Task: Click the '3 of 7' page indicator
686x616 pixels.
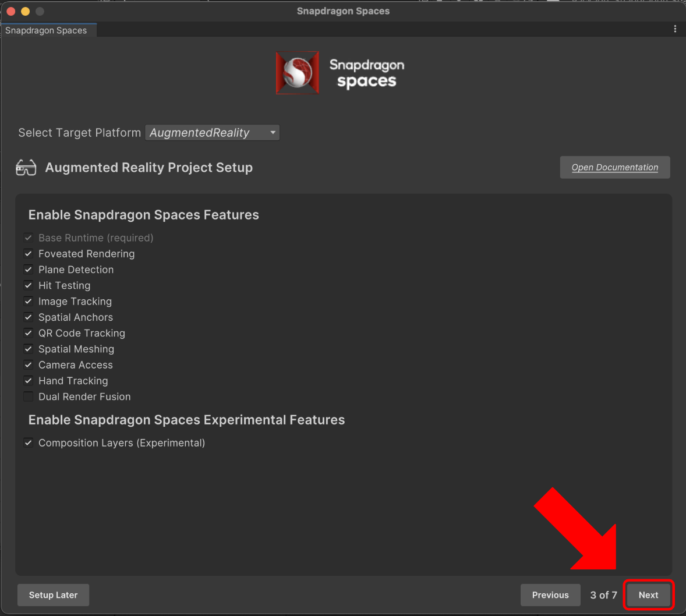Action: pos(603,595)
